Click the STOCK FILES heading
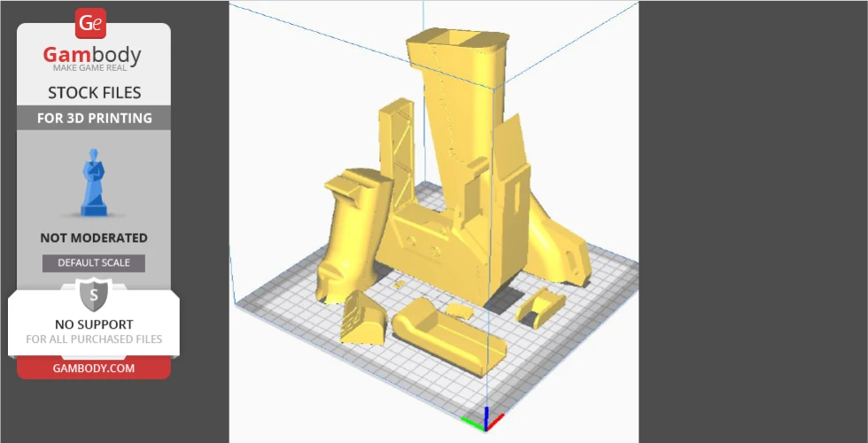 pos(93,92)
